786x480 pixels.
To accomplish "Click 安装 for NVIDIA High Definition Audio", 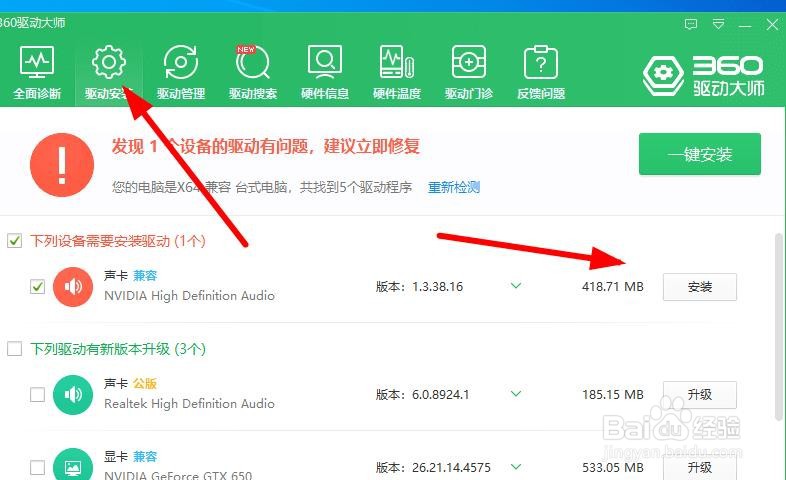I will pyautogui.click(x=700, y=287).
